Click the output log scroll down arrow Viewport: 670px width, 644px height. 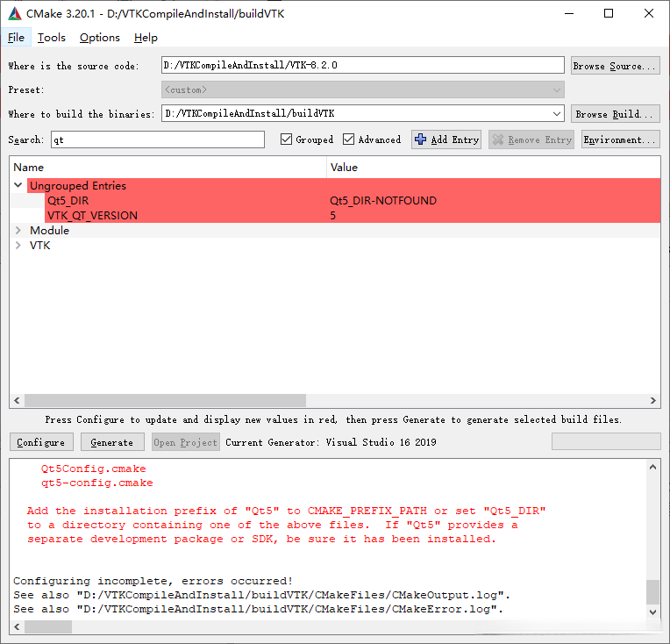tap(652, 612)
